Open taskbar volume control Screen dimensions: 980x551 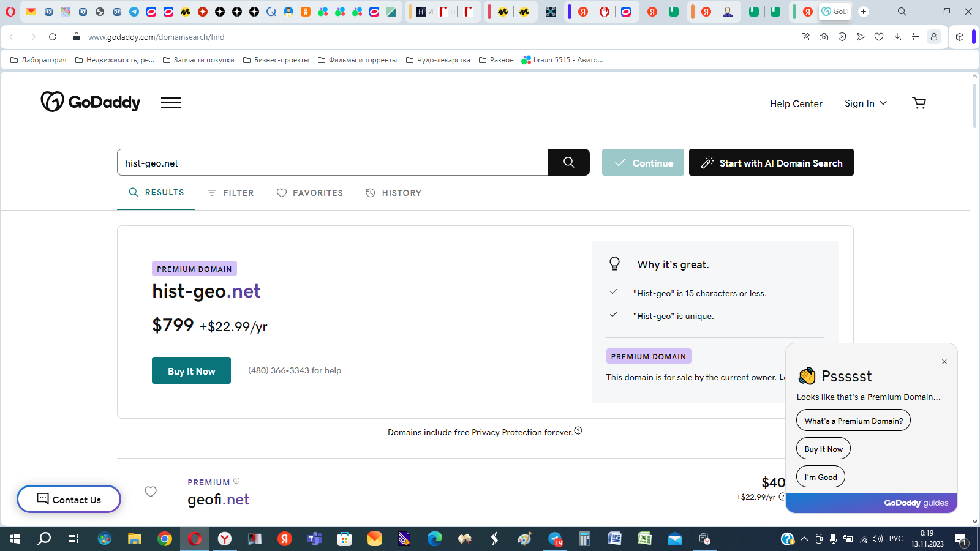(878, 539)
